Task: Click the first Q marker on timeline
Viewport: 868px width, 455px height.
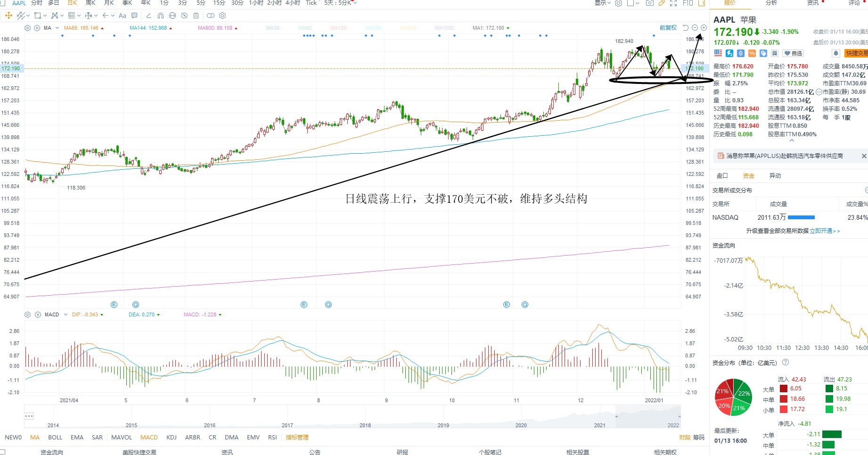Action: [x=136, y=305]
